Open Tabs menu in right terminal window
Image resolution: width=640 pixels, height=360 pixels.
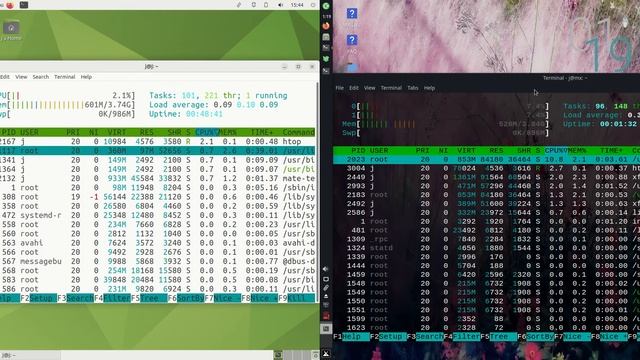pos(413,88)
